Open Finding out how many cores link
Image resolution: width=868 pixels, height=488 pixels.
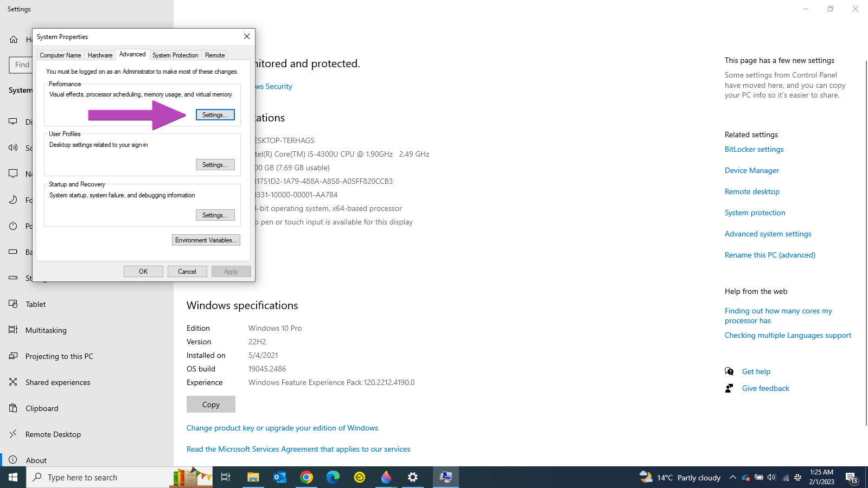778,316
